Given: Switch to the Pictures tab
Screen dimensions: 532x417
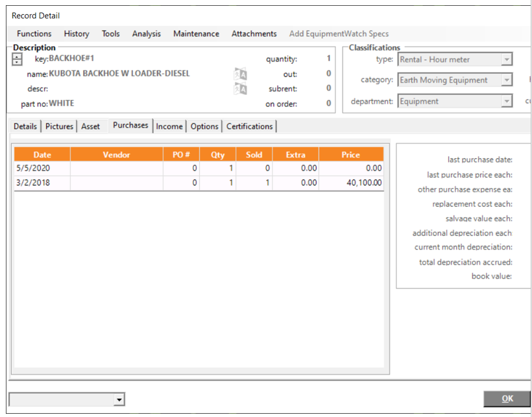Looking at the screenshot, I should pos(59,126).
